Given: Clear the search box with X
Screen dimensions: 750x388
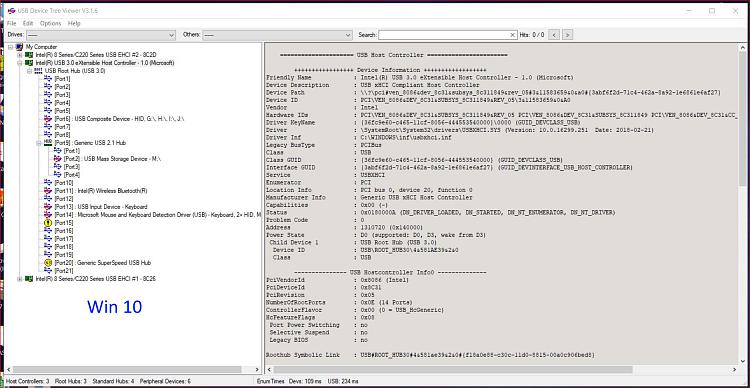Looking at the screenshot, I should 513,35.
